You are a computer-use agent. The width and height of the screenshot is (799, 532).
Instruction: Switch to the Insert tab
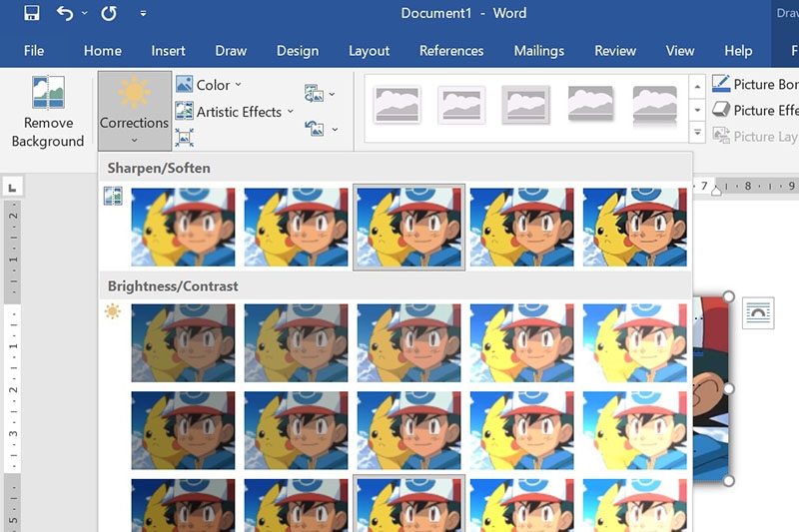(x=168, y=51)
